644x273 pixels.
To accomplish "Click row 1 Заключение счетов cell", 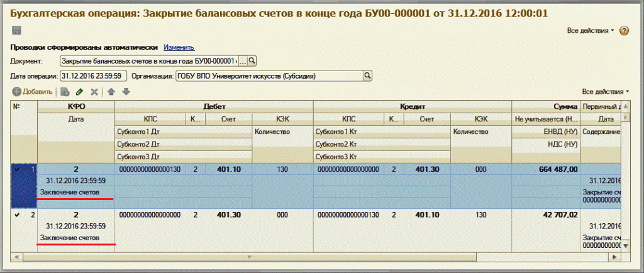I will coord(76,192).
